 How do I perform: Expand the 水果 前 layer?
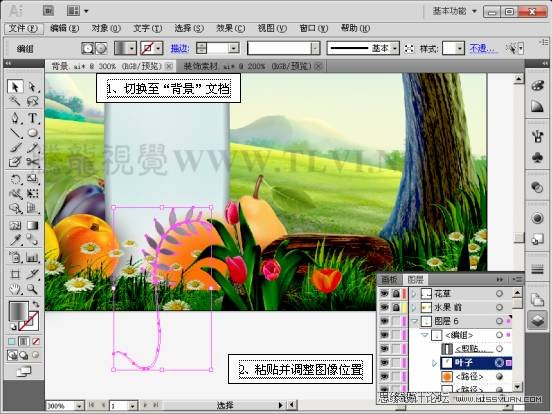[x=414, y=307]
